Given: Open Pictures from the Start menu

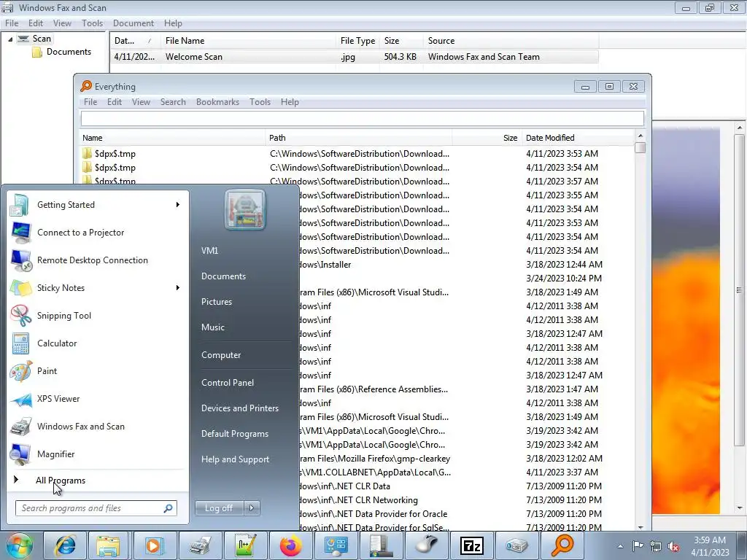Looking at the screenshot, I should [217, 302].
